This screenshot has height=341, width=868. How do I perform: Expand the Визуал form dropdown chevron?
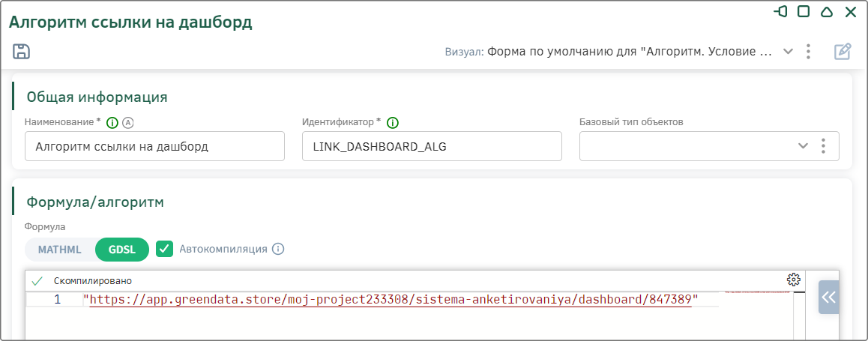[789, 52]
